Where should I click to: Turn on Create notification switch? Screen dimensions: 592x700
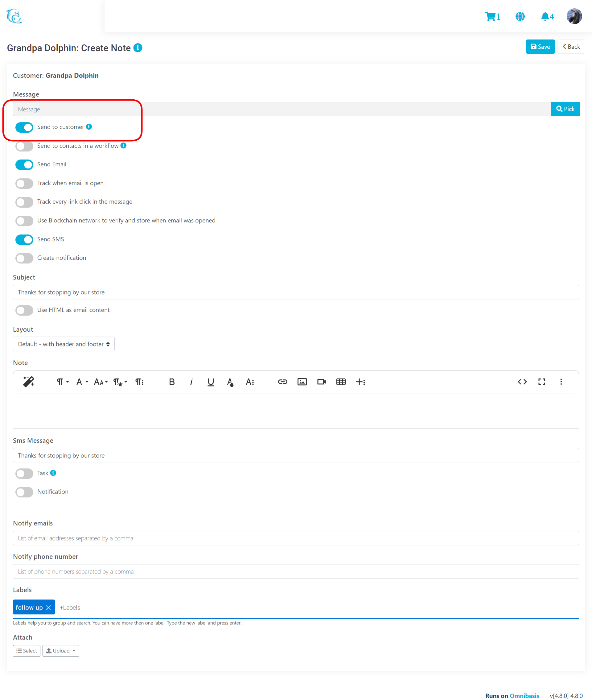[24, 258]
